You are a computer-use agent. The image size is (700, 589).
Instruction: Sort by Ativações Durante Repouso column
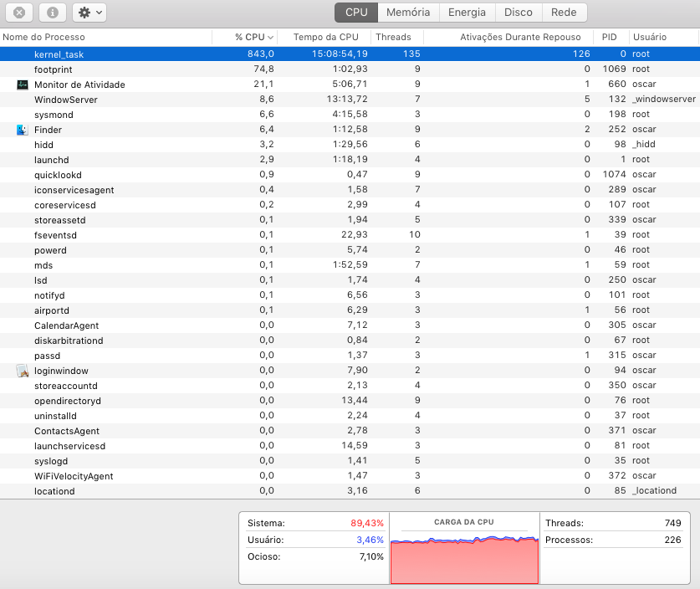click(x=508, y=37)
